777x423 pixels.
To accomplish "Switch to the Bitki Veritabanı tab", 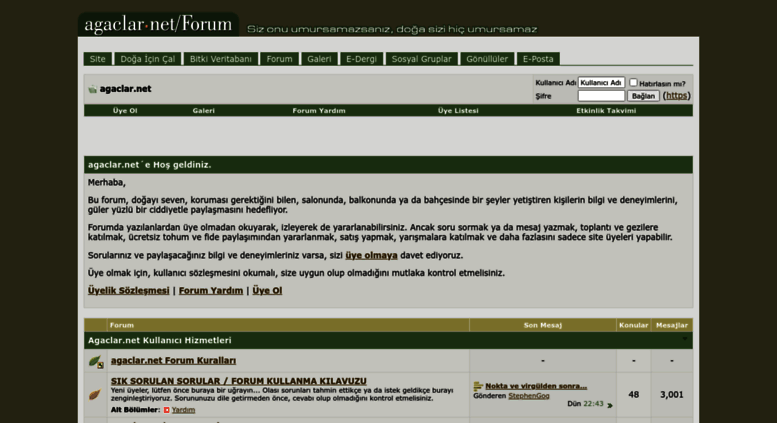I will (221, 59).
